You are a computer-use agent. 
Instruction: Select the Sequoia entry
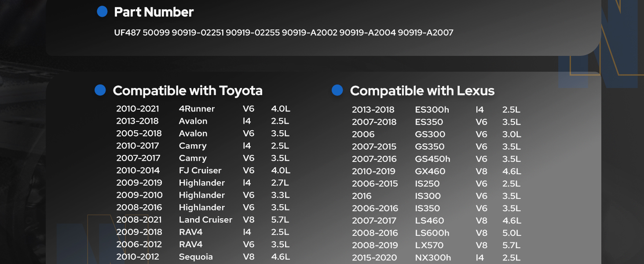pyautogui.click(x=196, y=257)
